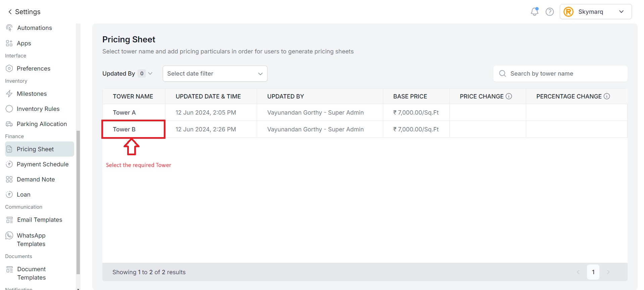Click the WhatsApp icon in sidebar
Screen dimensions: 644x290
click(x=9, y=236)
